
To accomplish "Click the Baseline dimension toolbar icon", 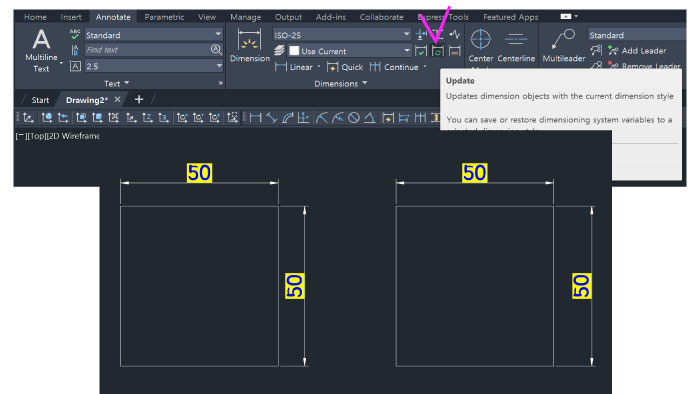I will [404, 118].
